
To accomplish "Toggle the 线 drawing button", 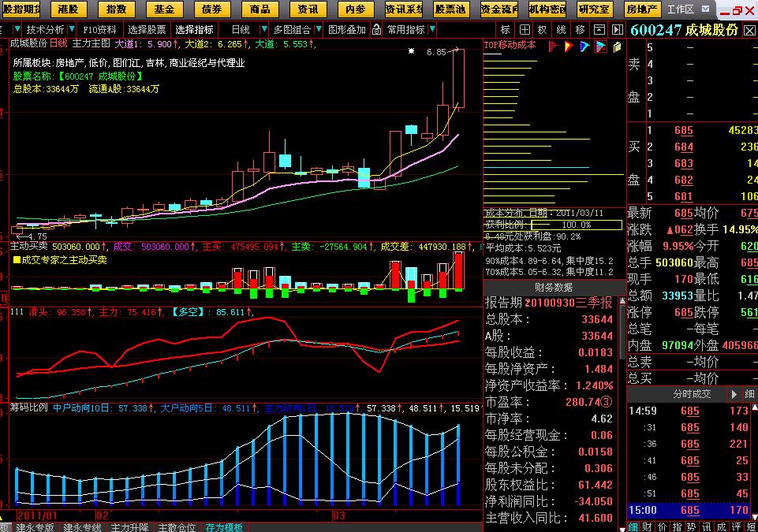I will point(561,30).
